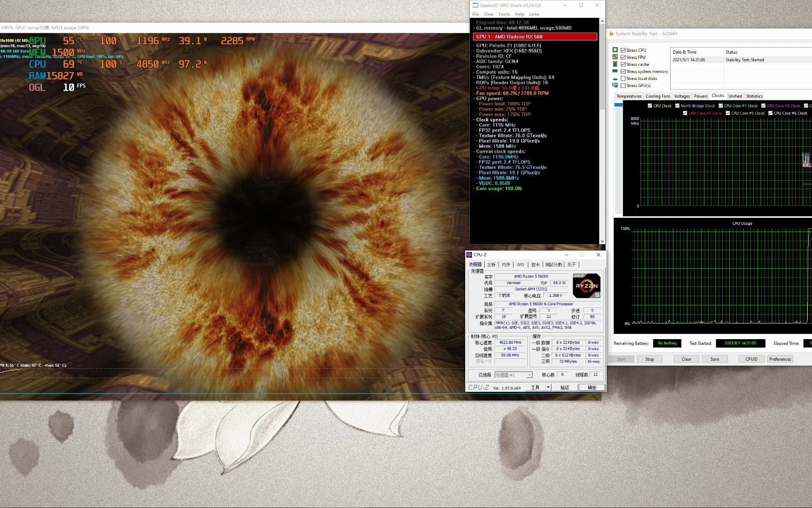This screenshot has height=508, width=812.
Task: Toggle CPU Core #1 Clock checkbox
Action: click(721, 106)
